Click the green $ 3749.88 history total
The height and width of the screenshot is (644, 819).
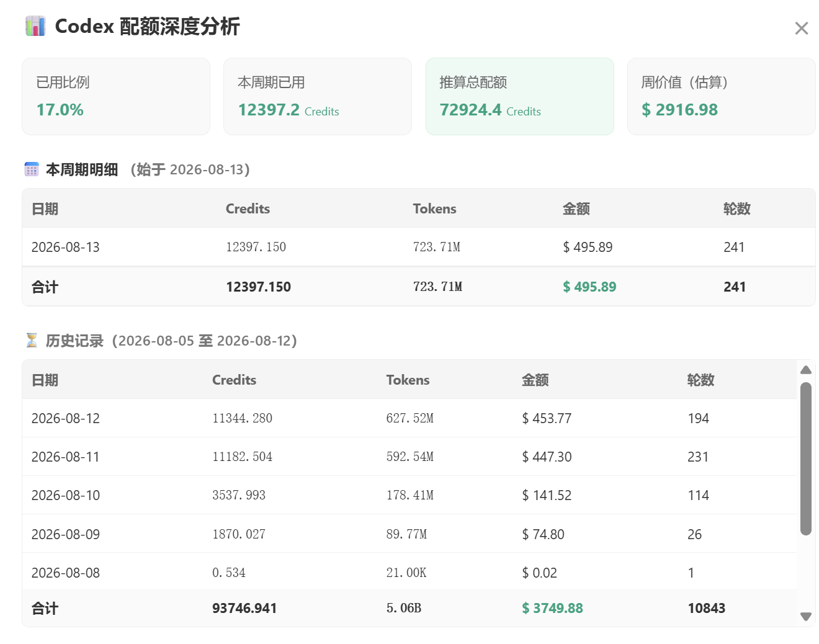[552, 608]
